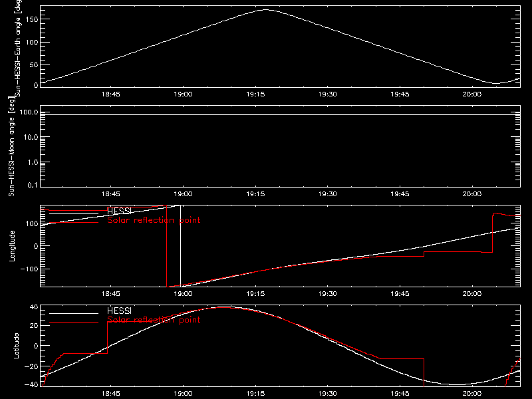Click 19:15 under the Sun-HESSI-Earth angle plot

point(255,94)
